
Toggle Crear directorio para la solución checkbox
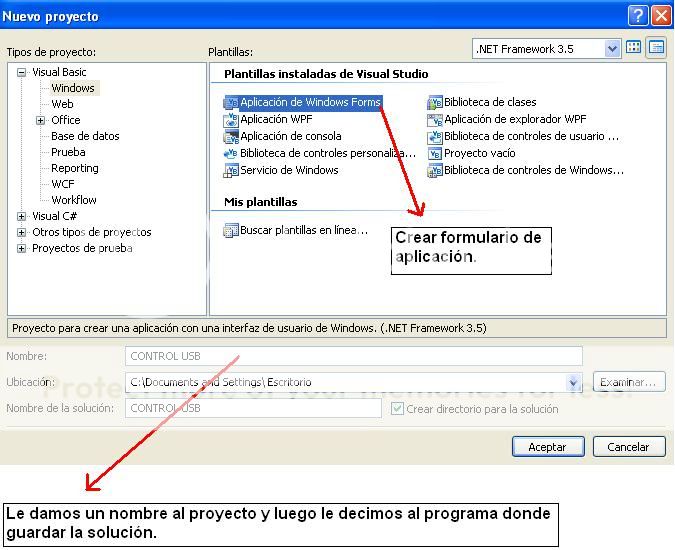click(397, 408)
